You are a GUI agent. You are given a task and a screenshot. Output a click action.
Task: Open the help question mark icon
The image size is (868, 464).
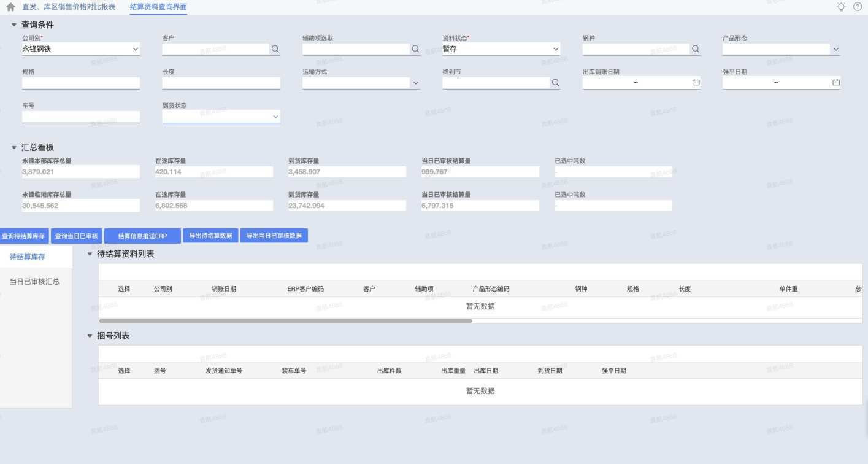(858, 7)
